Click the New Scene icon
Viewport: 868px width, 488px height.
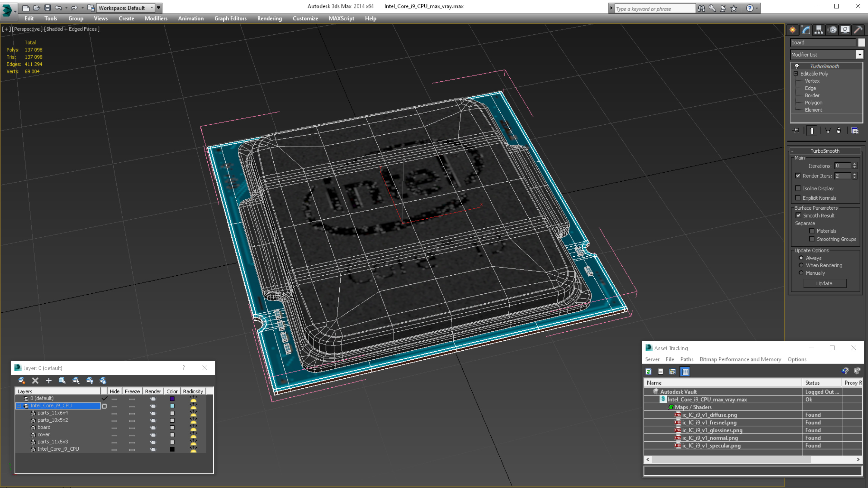(x=26, y=8)
